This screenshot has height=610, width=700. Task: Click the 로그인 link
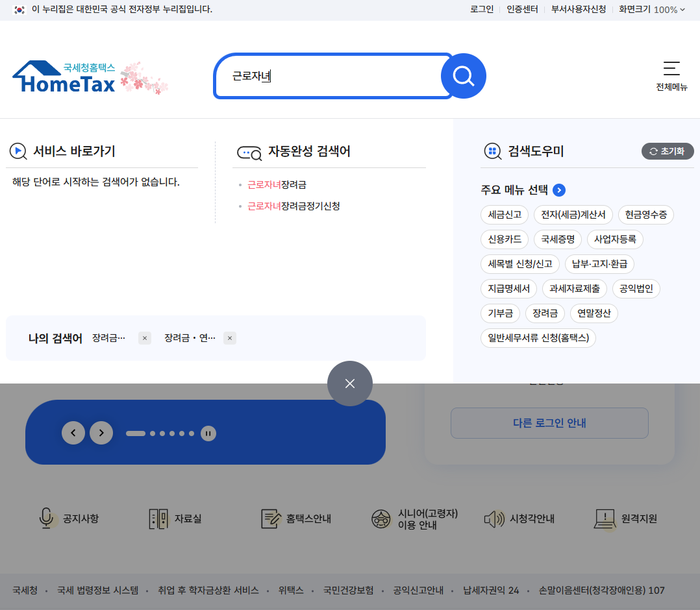481,9
